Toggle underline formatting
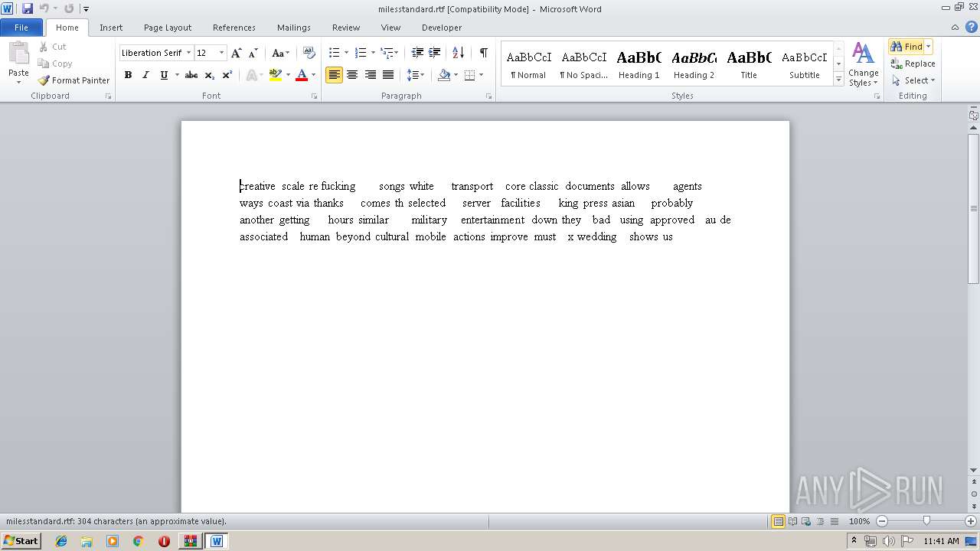The width and height of the screenshot is (980, 551). pos(163,75)
